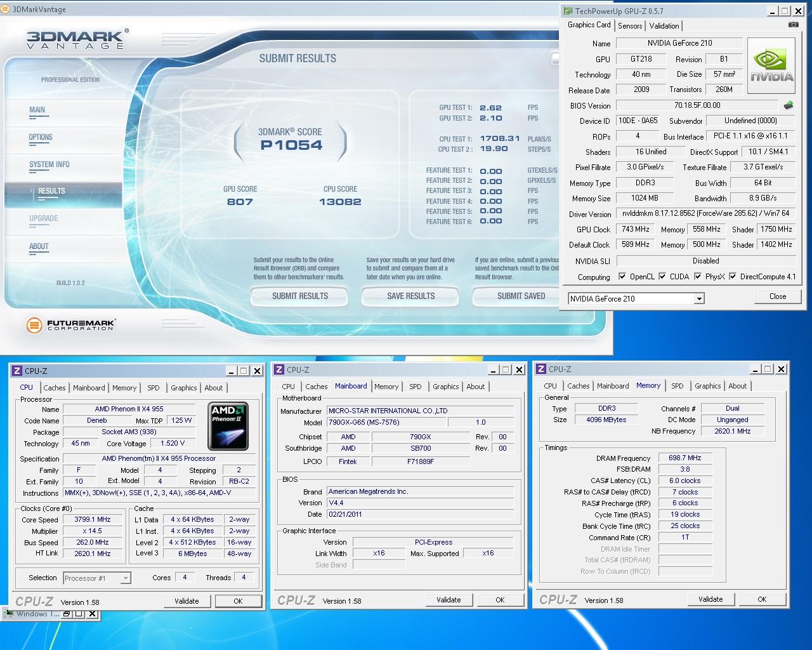The image size is (812, 650).
Task: Click the CPU score 13082 value
Action: coord(340,202)
